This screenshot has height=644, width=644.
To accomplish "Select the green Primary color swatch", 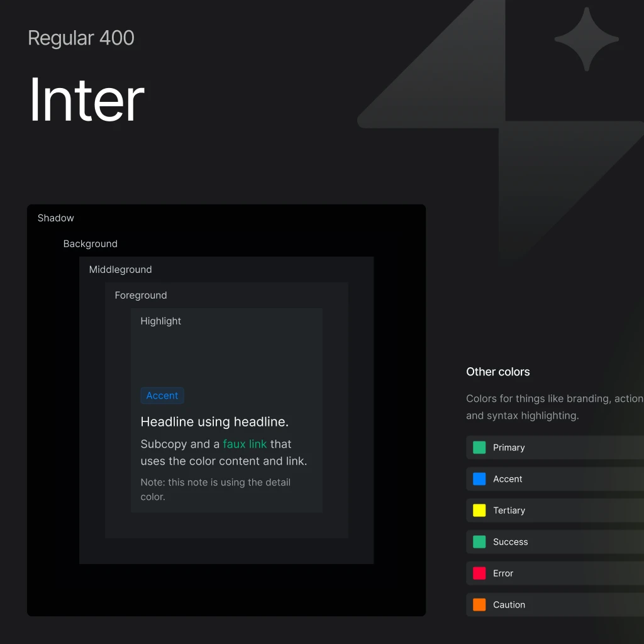I will pyautogui.click(x=479, y=448).
